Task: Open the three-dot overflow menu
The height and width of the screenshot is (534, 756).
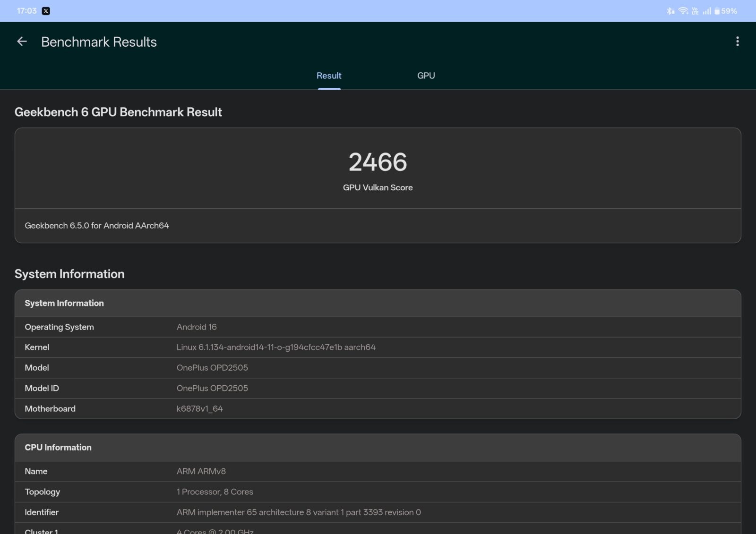Action: (737, 42)
